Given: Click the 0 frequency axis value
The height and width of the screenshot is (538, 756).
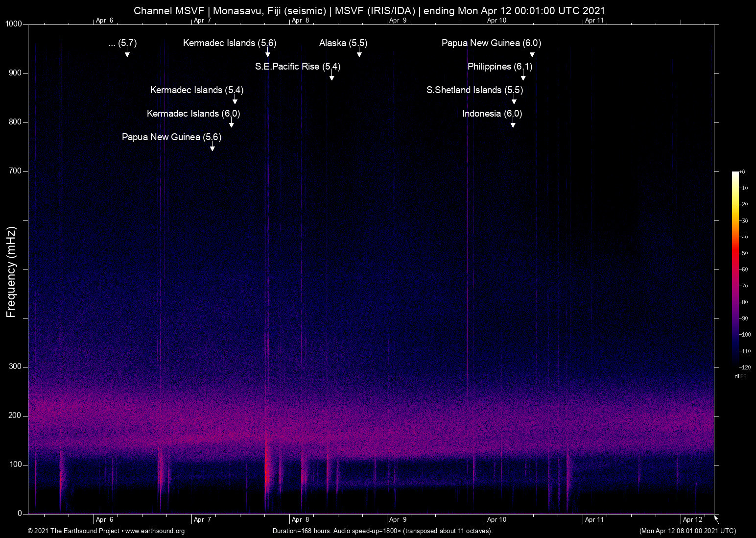Looking at the screenshot, I should coord(20,514).
